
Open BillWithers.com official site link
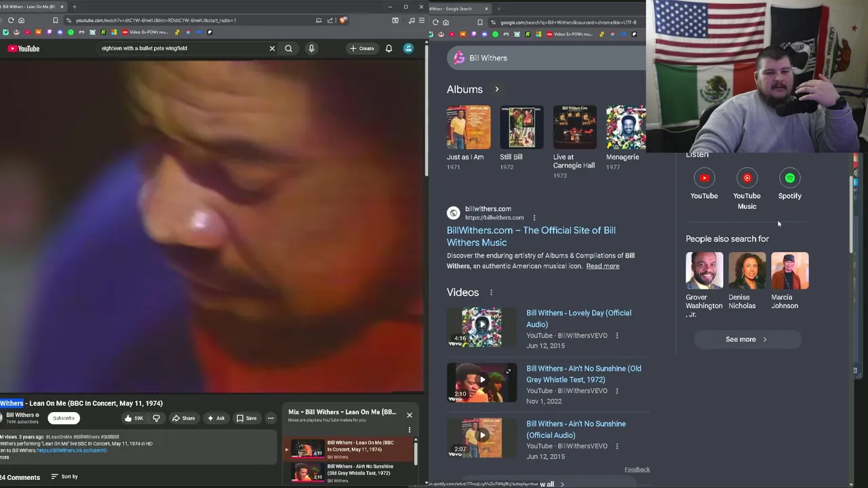coord(531,237)
